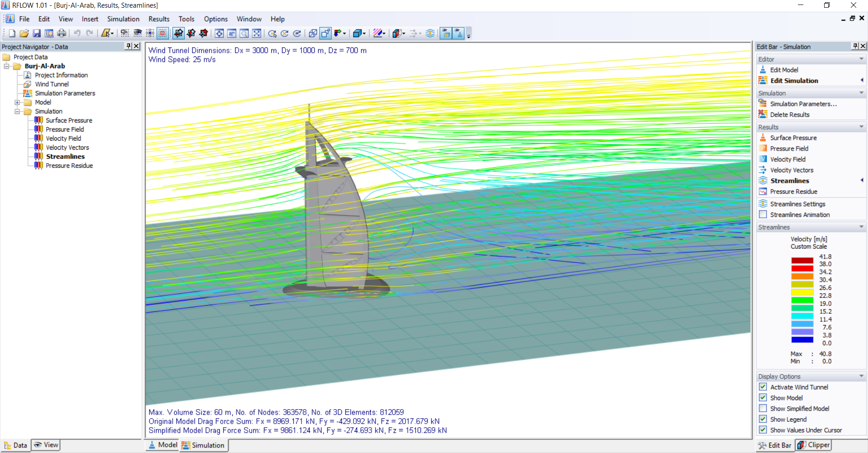Expand the Model folder in navigator
The height and width of the screenshot is (453, 868).
[17, 102]
